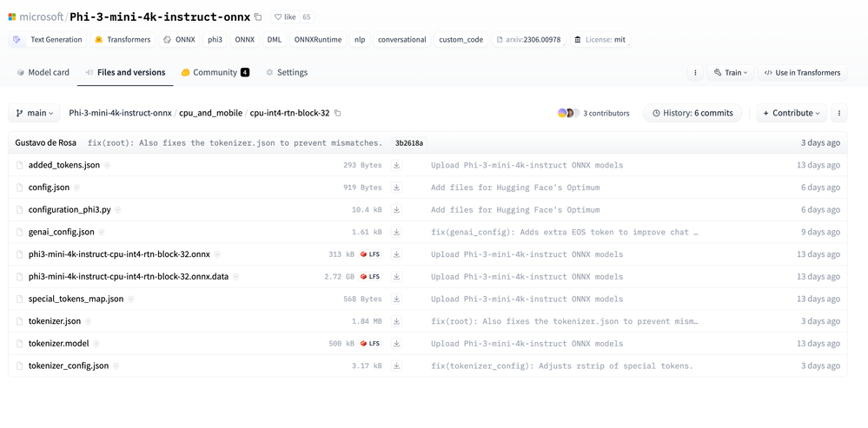
Task: Open tokenizer_config.json file
Action: coord(69,366)
